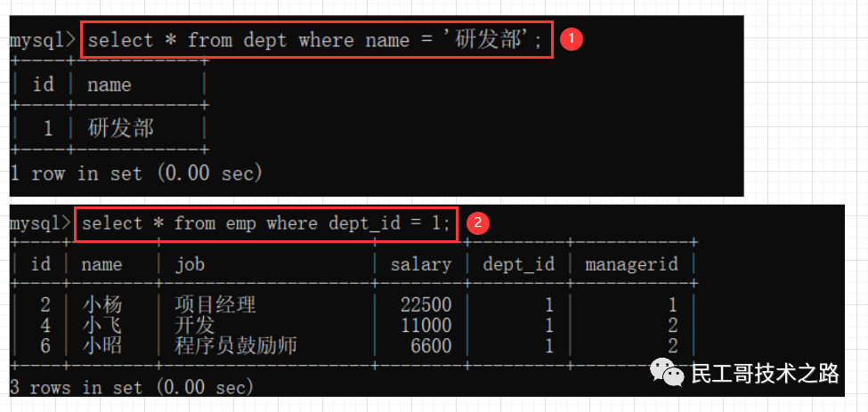Click the job cell 程序员鼓励师
This screenshot has width=868, height=412.
pos(236,346)
